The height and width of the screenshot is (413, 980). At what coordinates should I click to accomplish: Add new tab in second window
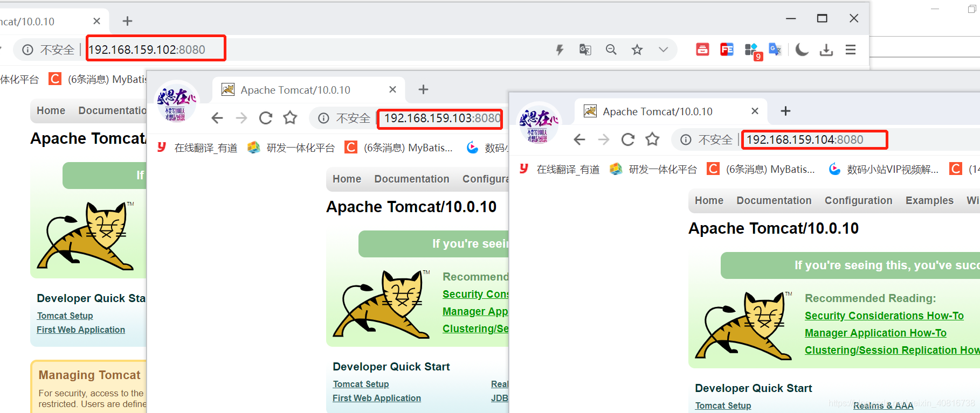click(423, 89)
